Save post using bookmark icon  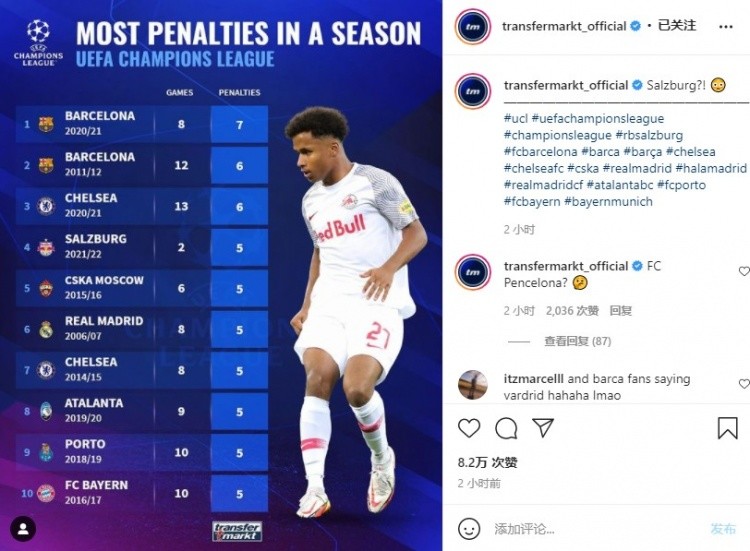click(727, 428)
